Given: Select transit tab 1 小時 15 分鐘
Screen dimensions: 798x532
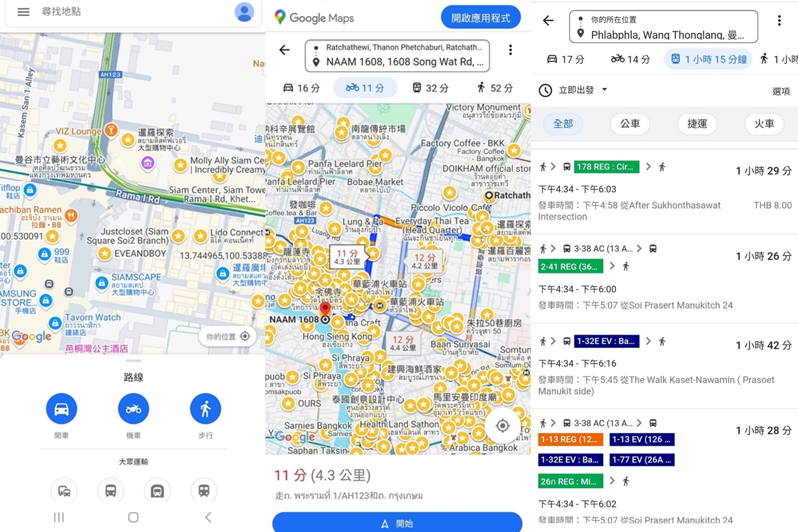Looking at the screenshot, I should pyautogui.click(x=708, y=59).
